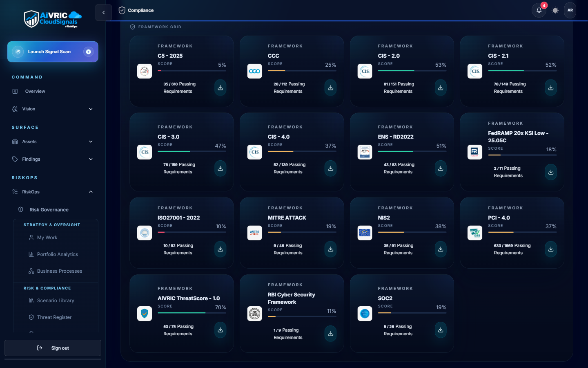Click the ISO27001 framework logo

[145, 233]
